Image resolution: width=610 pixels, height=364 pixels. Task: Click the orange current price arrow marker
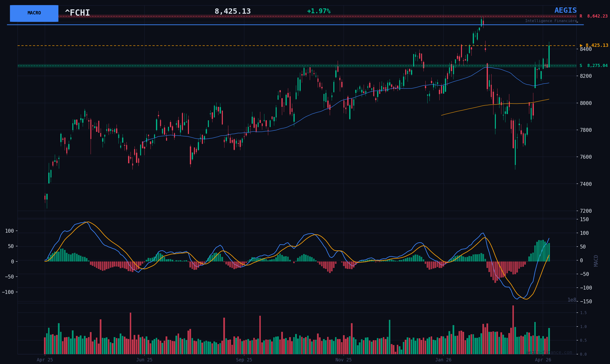click(x=581, y=46)
